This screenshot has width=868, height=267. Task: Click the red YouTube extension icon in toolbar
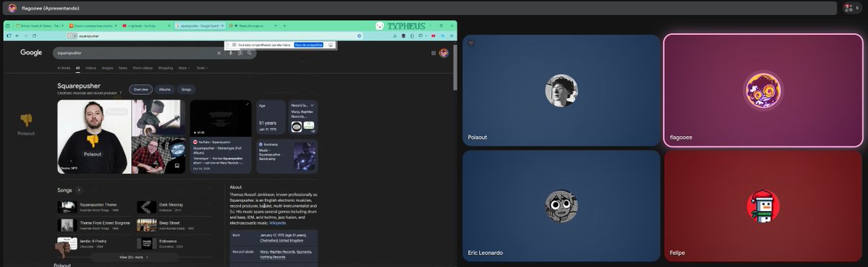[433, 35]
